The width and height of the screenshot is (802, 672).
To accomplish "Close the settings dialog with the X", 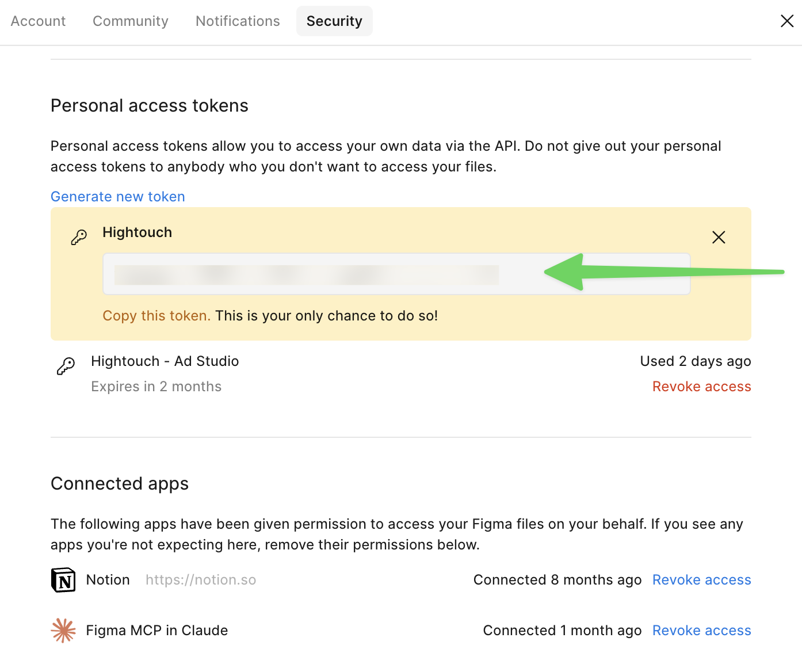I will [x=787, y=21].
